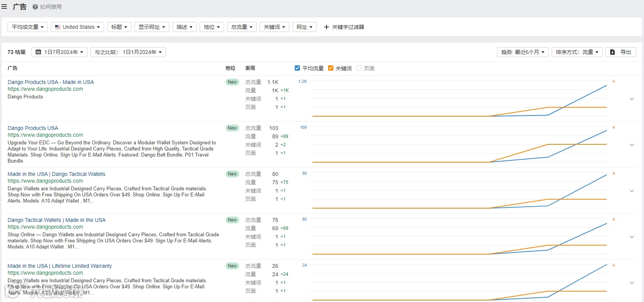
Task: Click the 导出 export button
Action: [621, 52]
